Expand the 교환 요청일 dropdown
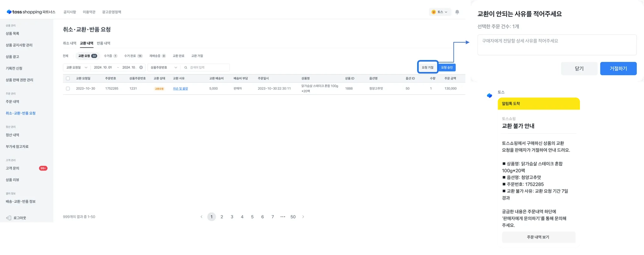Image resolution: width=644 pixels, height=255 pixels. (x=77, y=68)
